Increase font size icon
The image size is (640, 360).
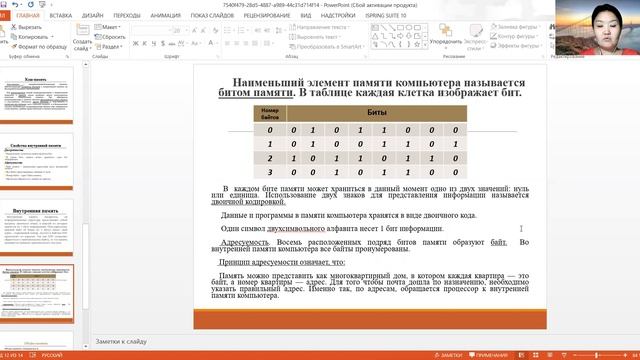tap(194, 31)
